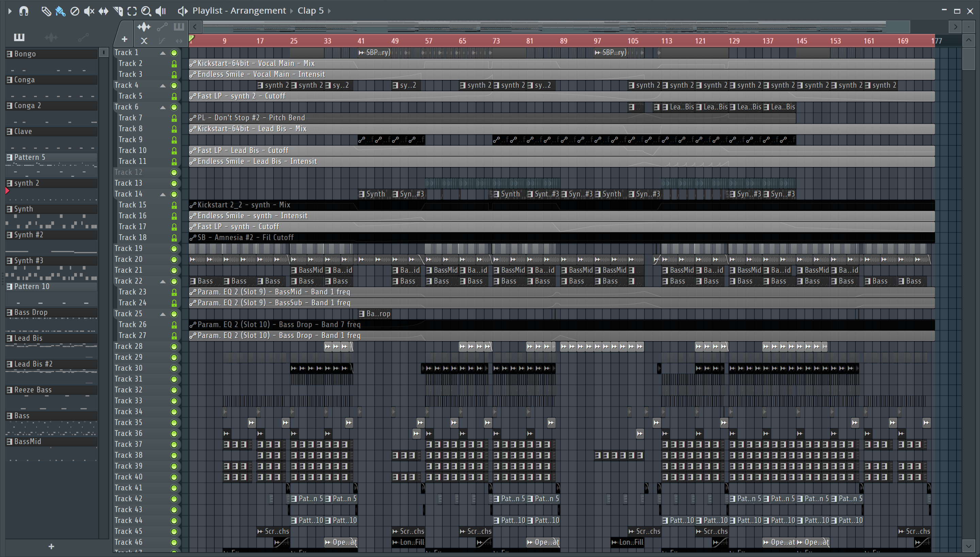Toggle Track 28 mute light
Viewport: 980px width, 557px height.
[x=174, y=347]
